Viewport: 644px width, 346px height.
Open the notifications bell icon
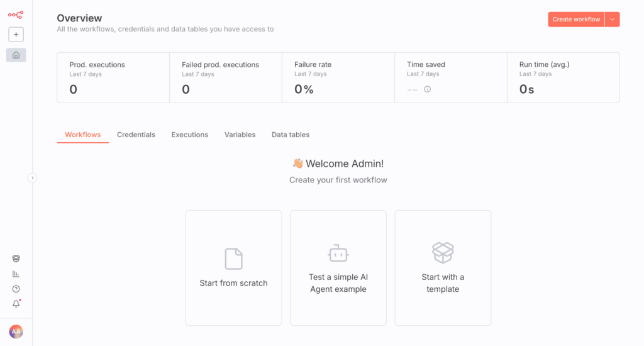(x=16, y=304)
